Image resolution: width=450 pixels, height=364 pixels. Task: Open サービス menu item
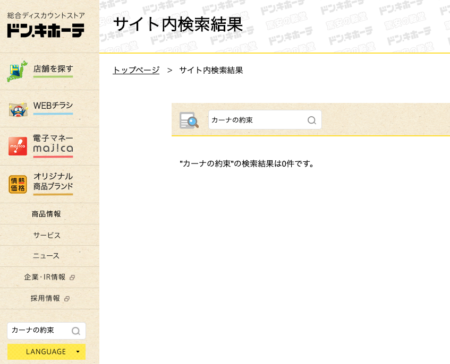click(47, 235)
